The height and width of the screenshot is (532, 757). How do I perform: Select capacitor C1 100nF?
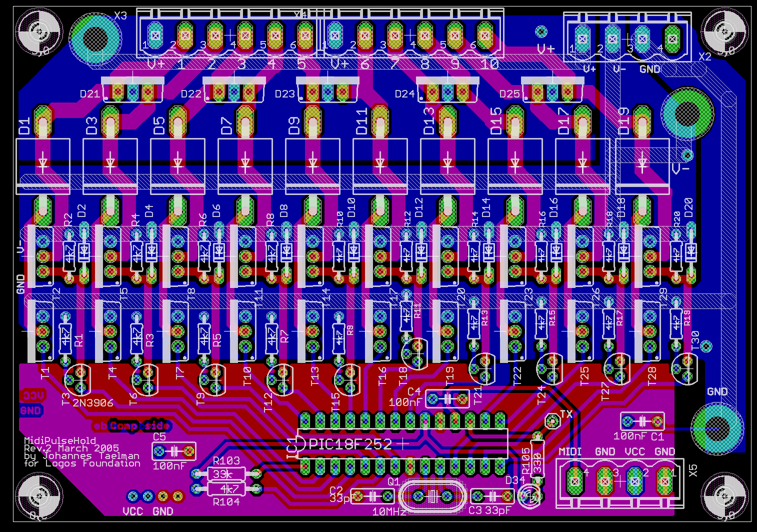click(642, 421)
